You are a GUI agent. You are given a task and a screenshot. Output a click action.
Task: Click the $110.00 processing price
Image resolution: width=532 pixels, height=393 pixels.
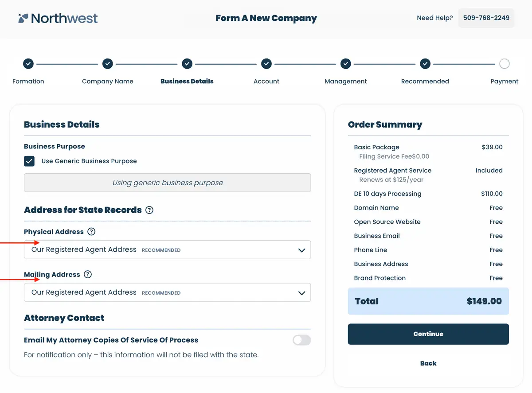pyautogui.click(x=492, y=194)
